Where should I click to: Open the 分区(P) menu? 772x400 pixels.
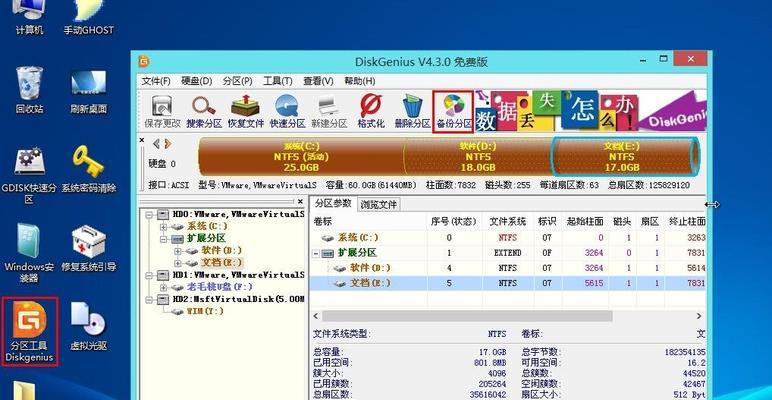click(x=237, y=81)
